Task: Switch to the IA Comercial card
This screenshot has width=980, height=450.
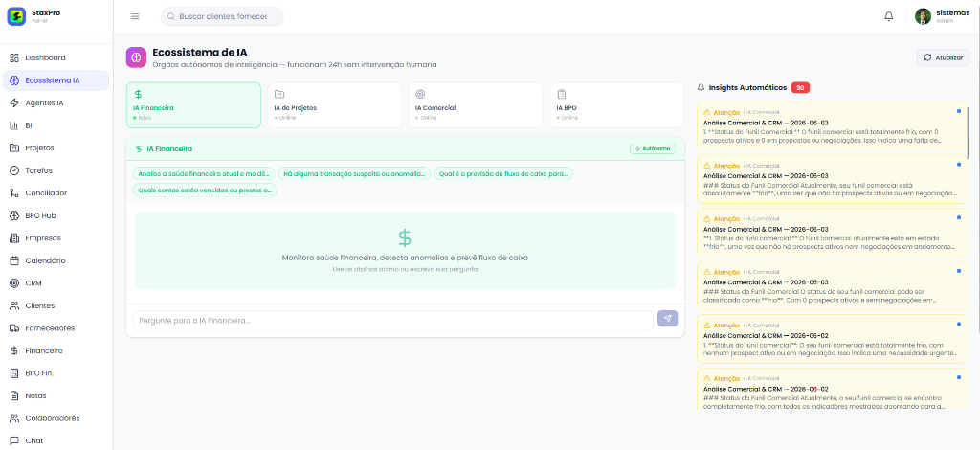Action: click(476, 105)
